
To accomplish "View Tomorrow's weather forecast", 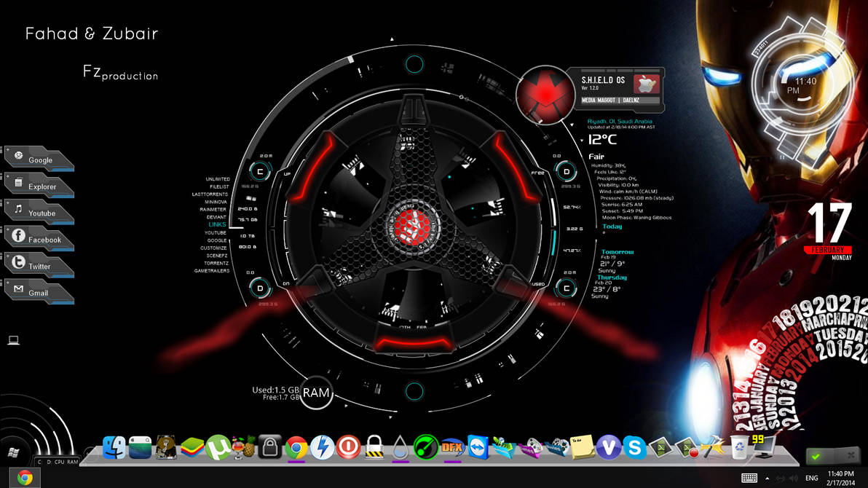I will tap(616, 251).
